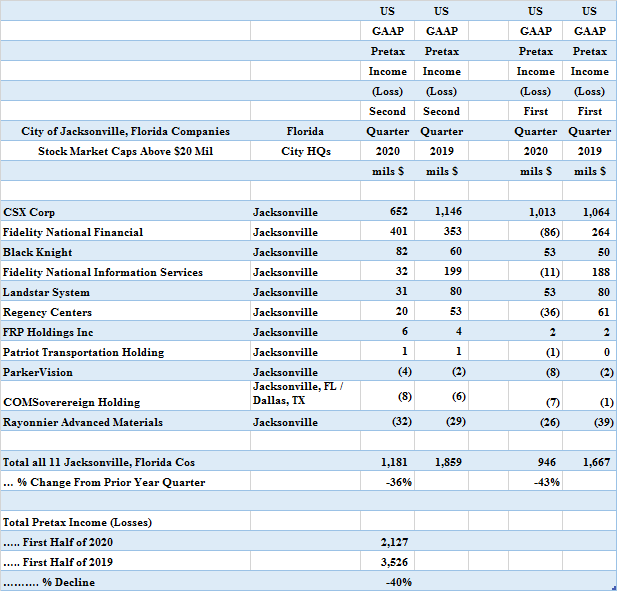Click Regency Centers Q1 2020 loss (36)
This screenshot has height=591, width=617.
(550, 312)
